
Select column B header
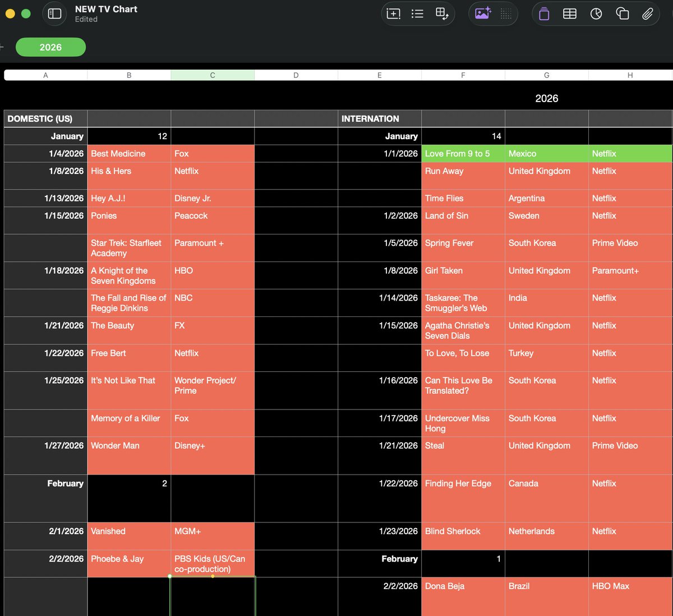(129, 75)
